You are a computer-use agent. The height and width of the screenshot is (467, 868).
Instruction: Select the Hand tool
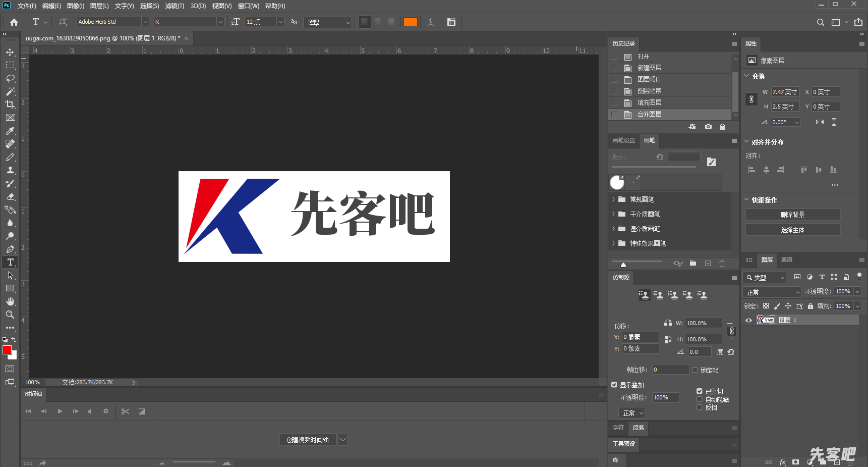pyautogui.click(x=10, y=301)
